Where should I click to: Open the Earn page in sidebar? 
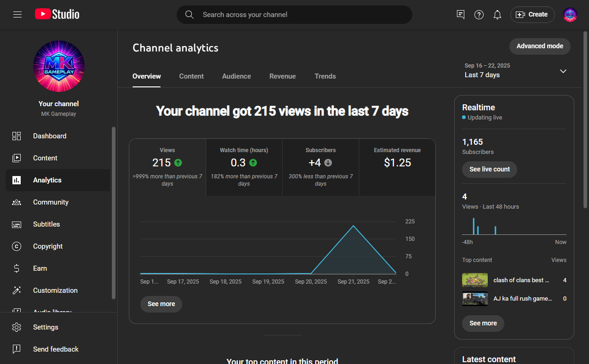tap(40, 268)
